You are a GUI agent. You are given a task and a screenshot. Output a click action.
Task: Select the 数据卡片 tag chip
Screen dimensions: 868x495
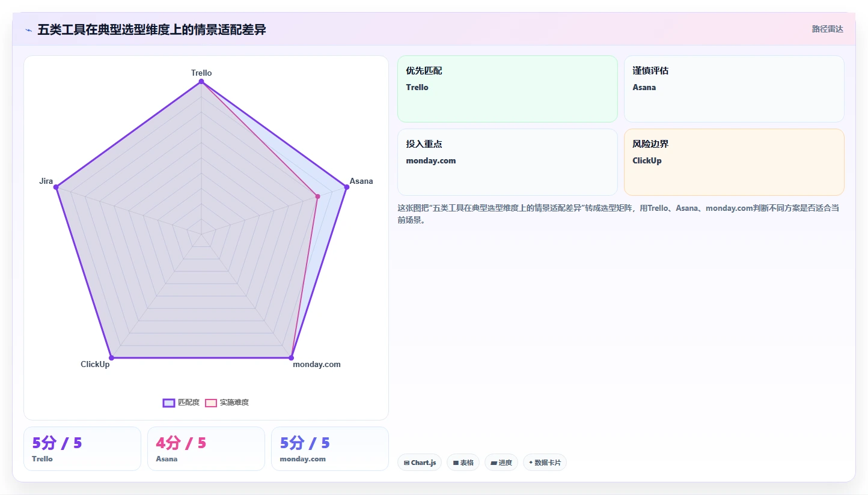tap(545, 463)
